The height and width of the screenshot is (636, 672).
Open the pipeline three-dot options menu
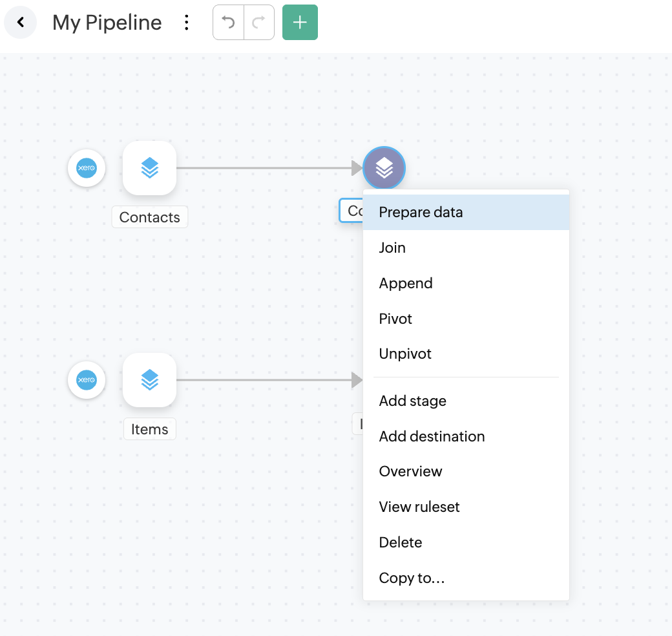pos(187,23)
